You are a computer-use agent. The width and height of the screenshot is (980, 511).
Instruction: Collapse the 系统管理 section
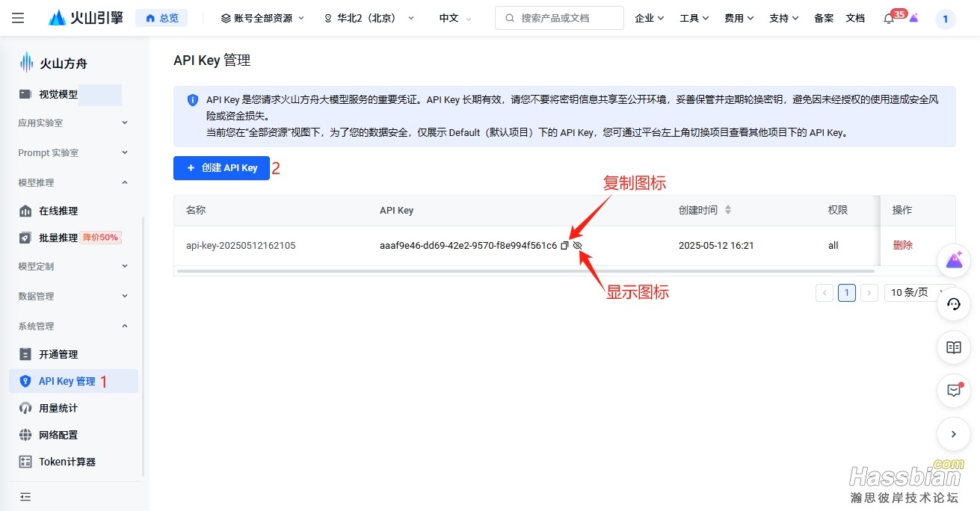click(x=73, y=326)
